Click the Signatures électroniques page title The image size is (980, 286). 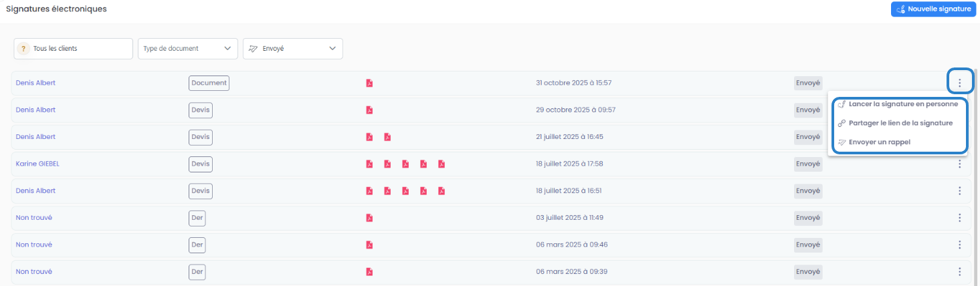point(56,9)
